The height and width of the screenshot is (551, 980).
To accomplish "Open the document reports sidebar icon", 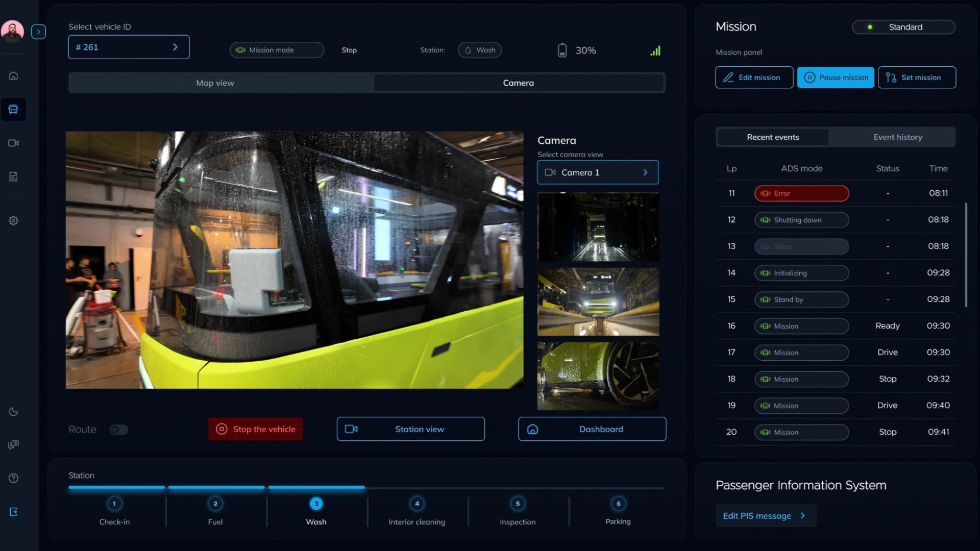I will coord(14,177).
